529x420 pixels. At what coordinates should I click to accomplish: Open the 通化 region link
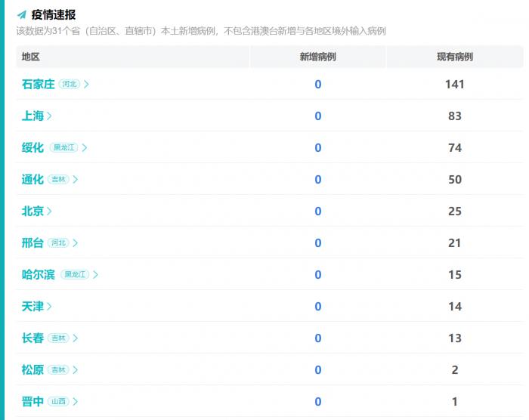32,179
